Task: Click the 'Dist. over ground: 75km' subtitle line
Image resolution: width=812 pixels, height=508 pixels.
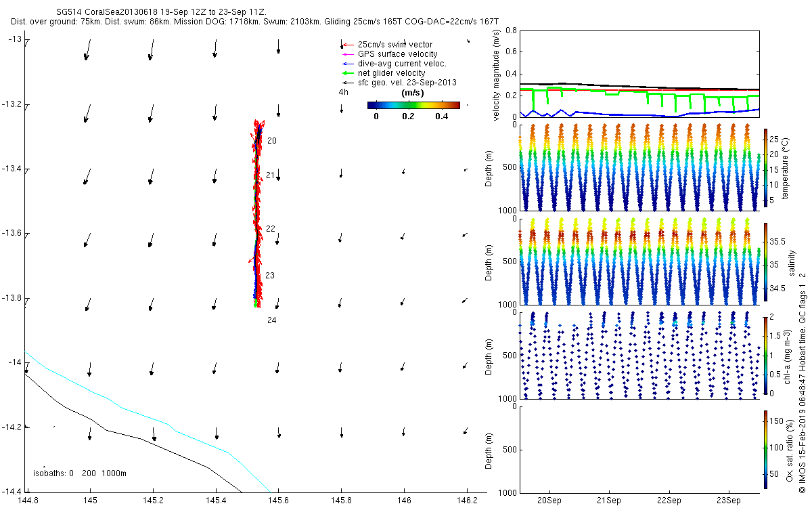Action: (x=255, y=22)
